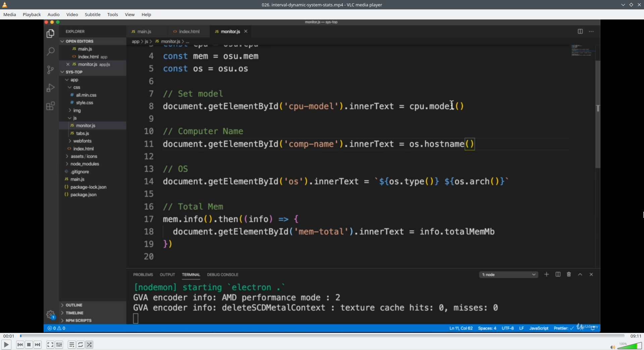Stop playback in VLC

[x=29, y=345]
